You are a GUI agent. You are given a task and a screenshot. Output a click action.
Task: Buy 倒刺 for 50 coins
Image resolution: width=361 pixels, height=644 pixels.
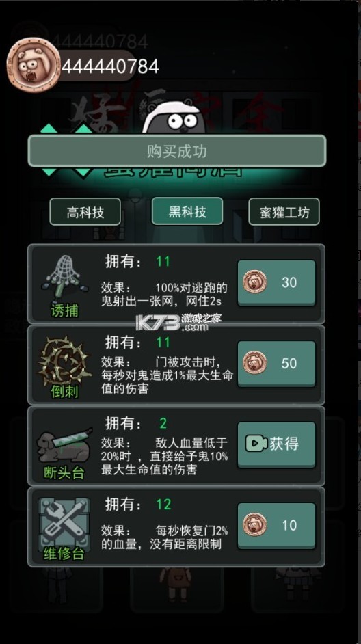[276, 364]
